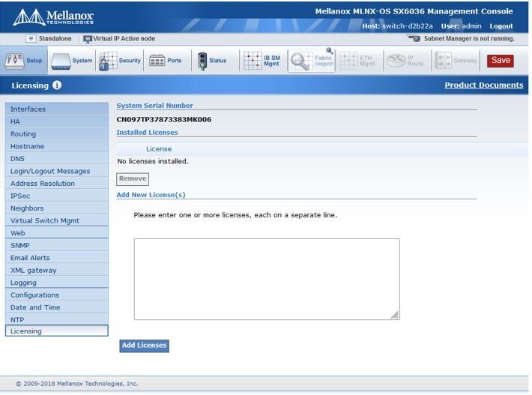Click the Mellanox Technologies logo

(53, 17)
